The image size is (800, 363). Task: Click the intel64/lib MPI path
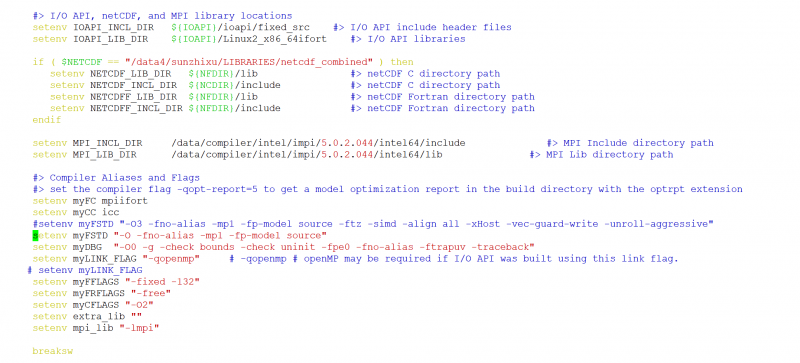[x=307, y=154]
